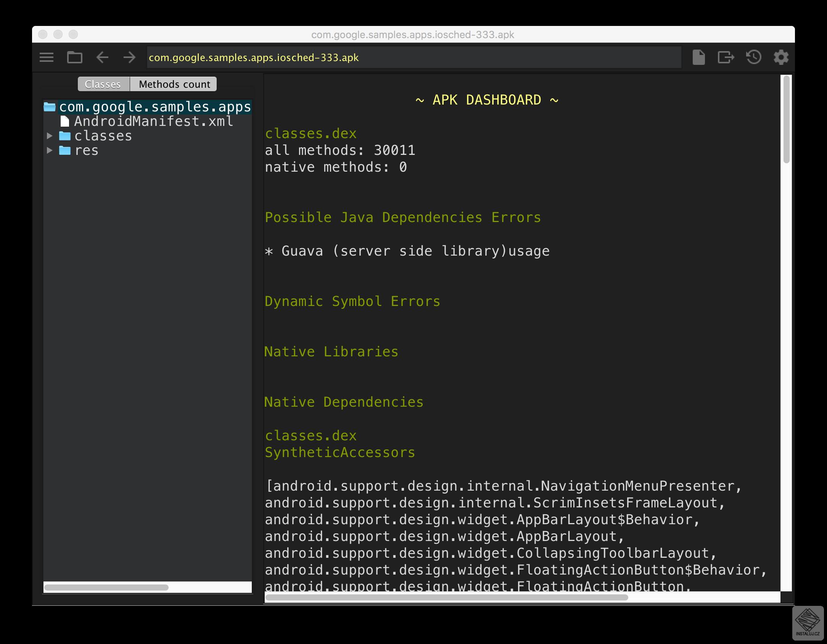Click the AppBarLayout$Behavior class line
Image resolution: width=827 pixels, height=644 pixels.
(483, 520)
